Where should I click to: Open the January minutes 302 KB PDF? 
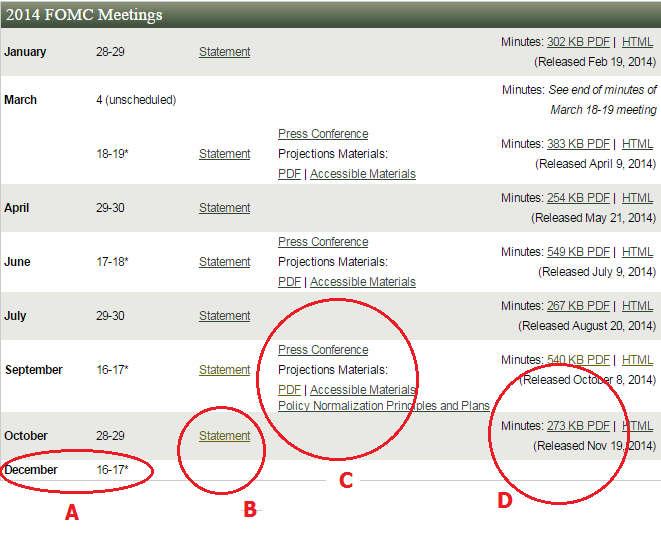point(578,42)
